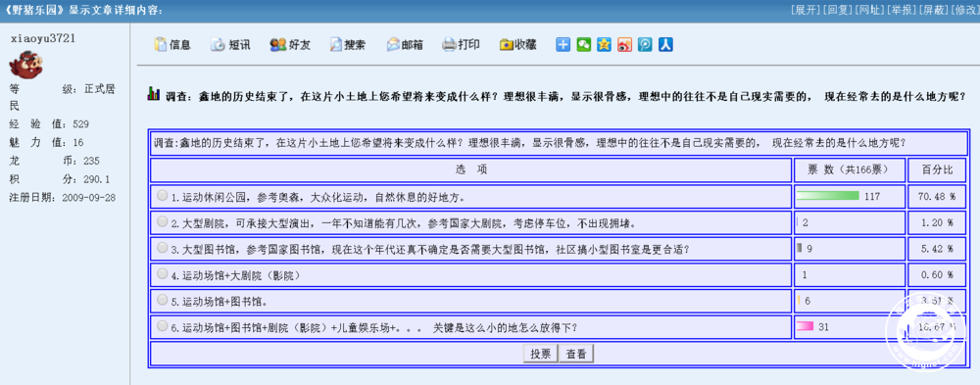
Task: Click the 龙币 235 text
Action: [54, 161]
